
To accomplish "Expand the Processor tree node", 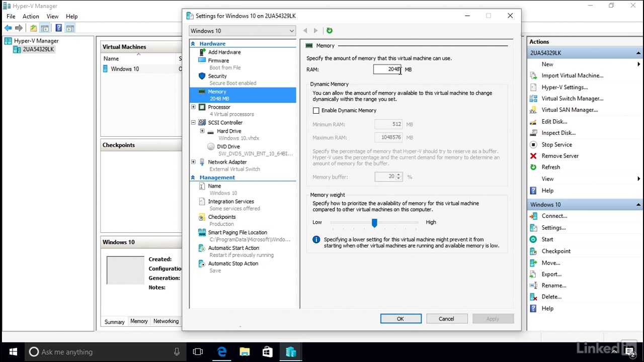I will 193,107.
